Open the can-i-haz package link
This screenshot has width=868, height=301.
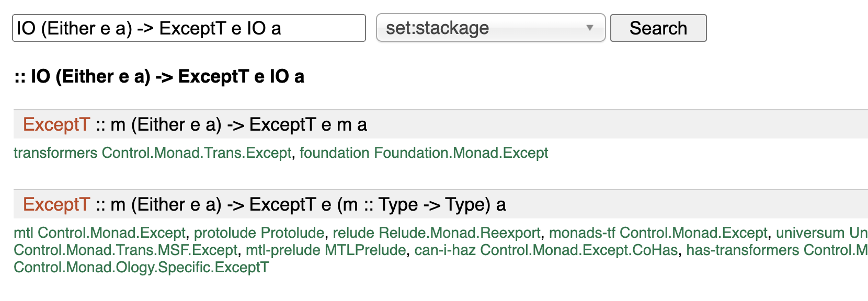click(445, 250)
